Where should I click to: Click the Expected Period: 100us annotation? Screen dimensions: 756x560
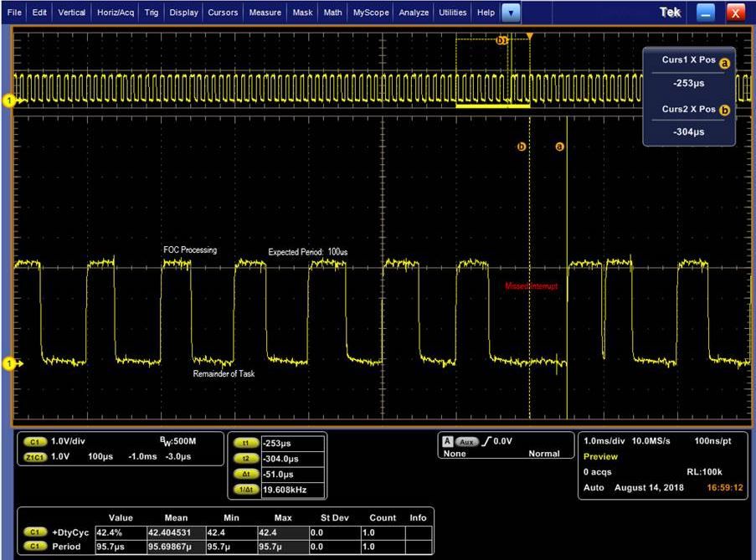307,252
